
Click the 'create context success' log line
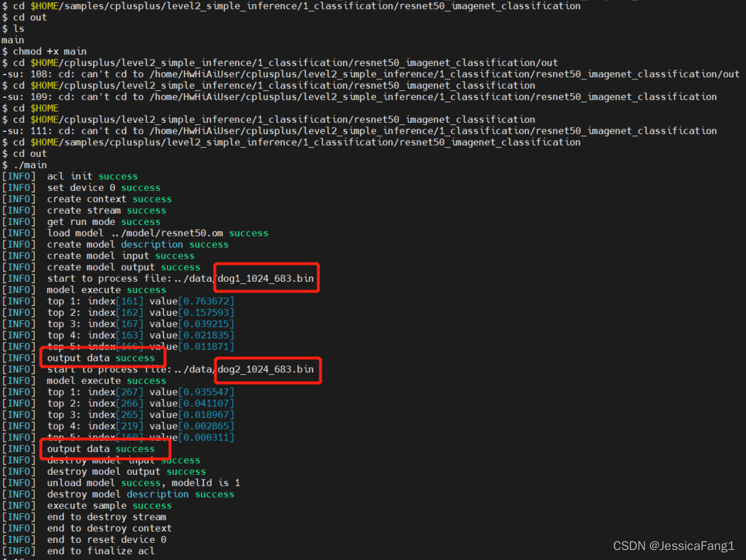[87, 199]
